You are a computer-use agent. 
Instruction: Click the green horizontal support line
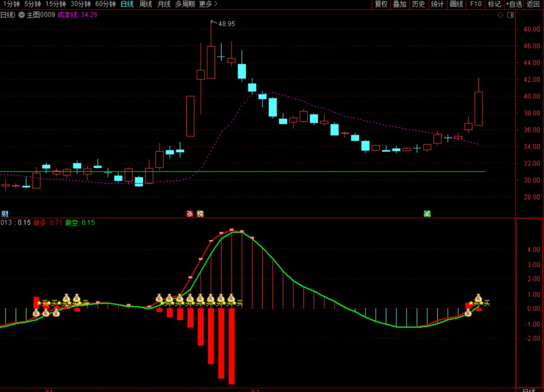(243, 172)
